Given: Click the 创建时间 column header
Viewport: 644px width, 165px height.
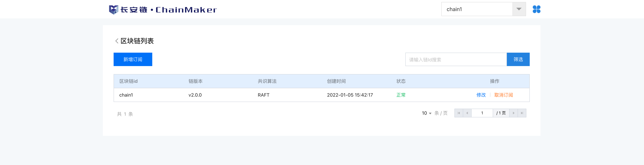Looking at the screenshot, I should pyautogui.click(x=336, y=81).
